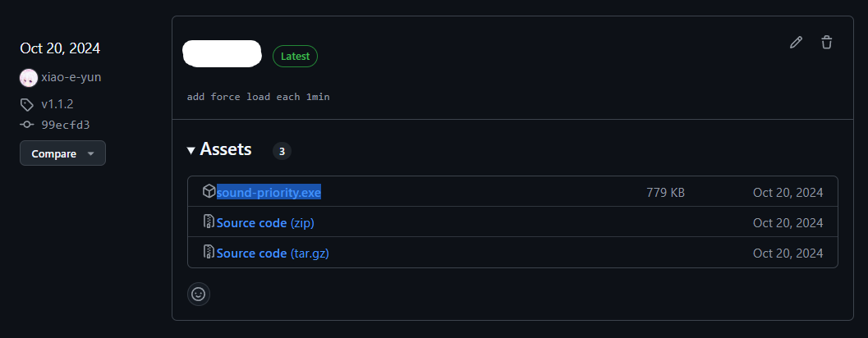
Task: Open the v1.1.2 tag link
Action: tap(57, 104)
